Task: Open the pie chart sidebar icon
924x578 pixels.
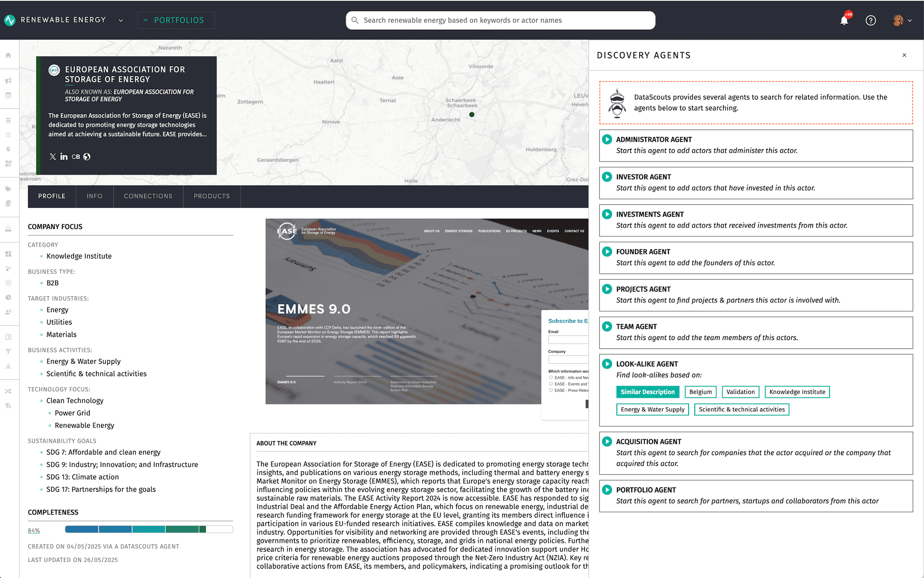Action: (8, 297)
